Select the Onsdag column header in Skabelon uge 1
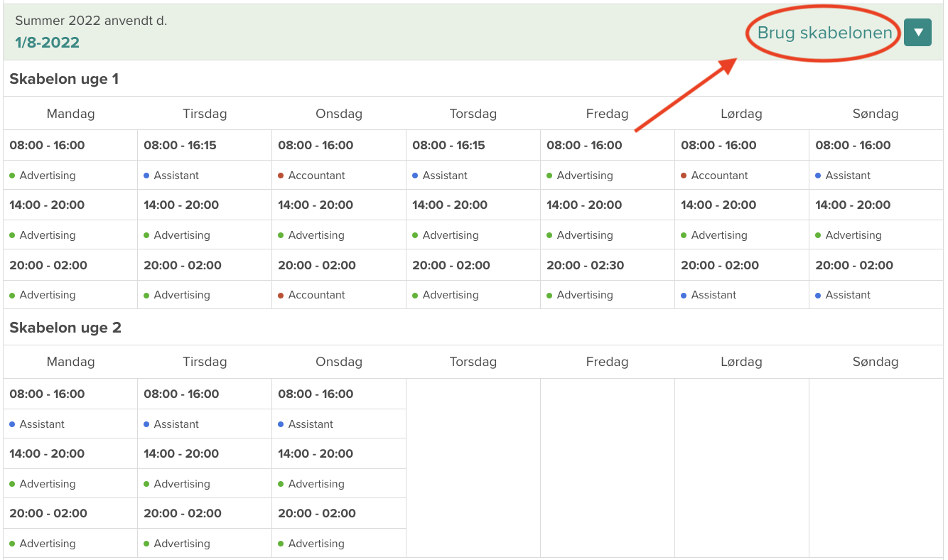This screenshot has width=948, height=560. point(338,114)
